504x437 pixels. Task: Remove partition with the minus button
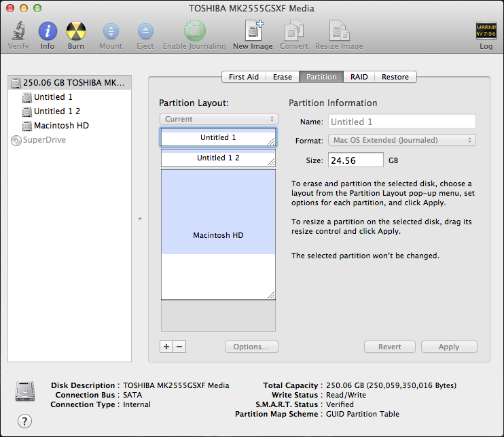(x=180, y=347)
